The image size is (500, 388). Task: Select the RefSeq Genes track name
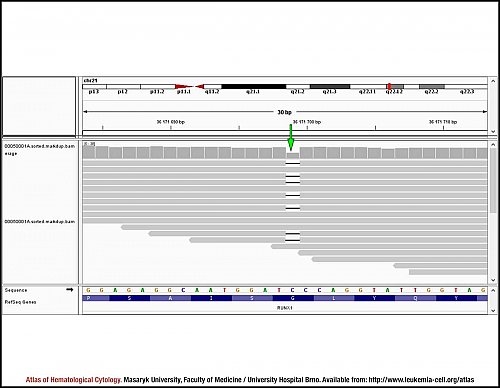coord(20,302)
